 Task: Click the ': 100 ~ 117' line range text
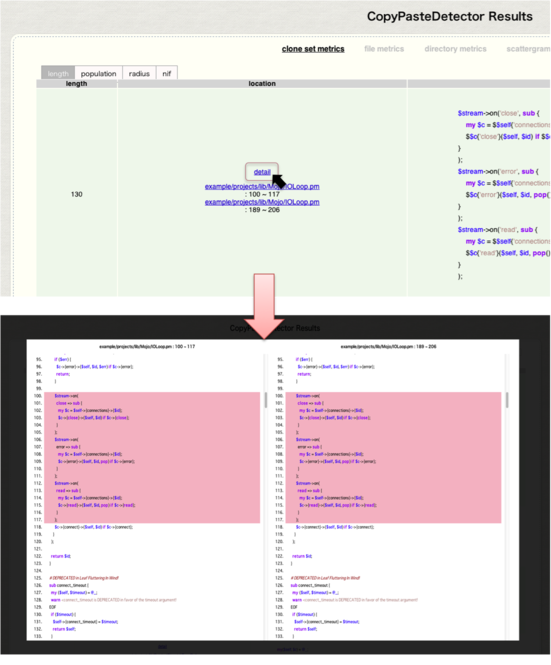point(262,194)
